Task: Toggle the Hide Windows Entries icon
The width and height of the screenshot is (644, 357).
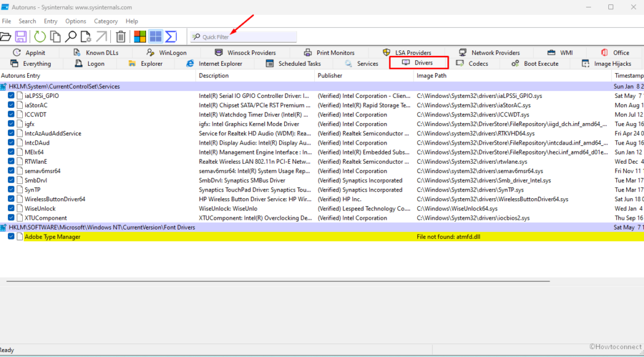Action: coord(155,37)
